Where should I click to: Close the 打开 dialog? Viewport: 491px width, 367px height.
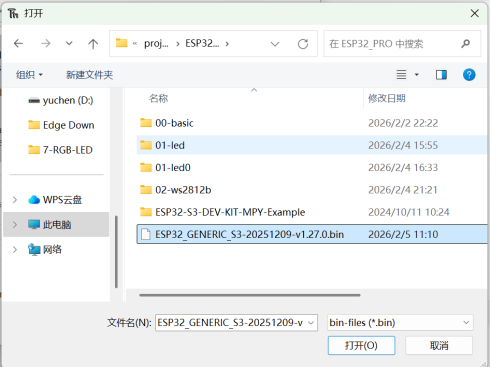474,13
